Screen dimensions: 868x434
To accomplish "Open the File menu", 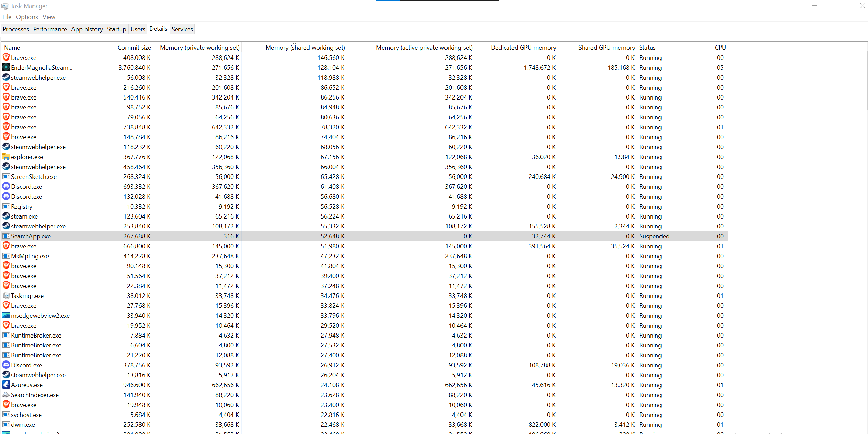I will (7, 17).
